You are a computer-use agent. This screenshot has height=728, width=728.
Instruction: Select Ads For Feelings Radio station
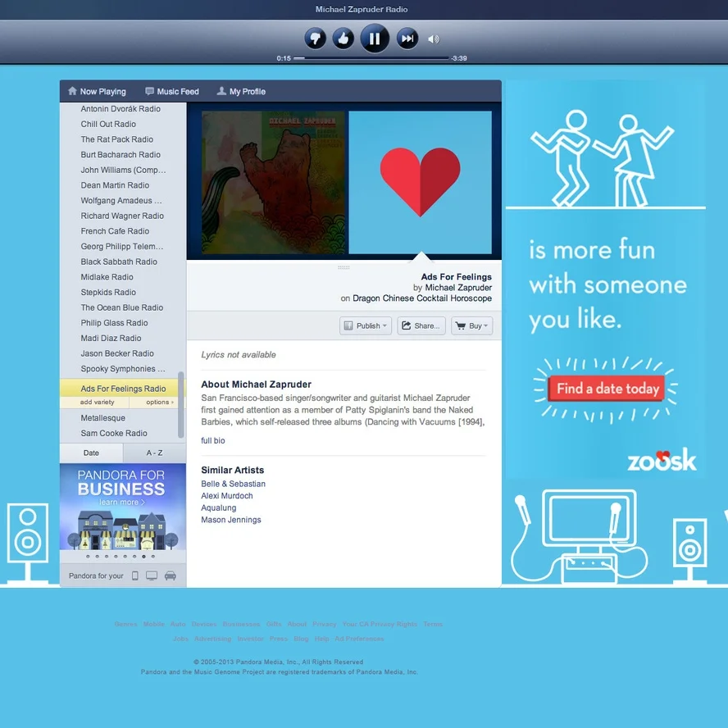point(123,389)
